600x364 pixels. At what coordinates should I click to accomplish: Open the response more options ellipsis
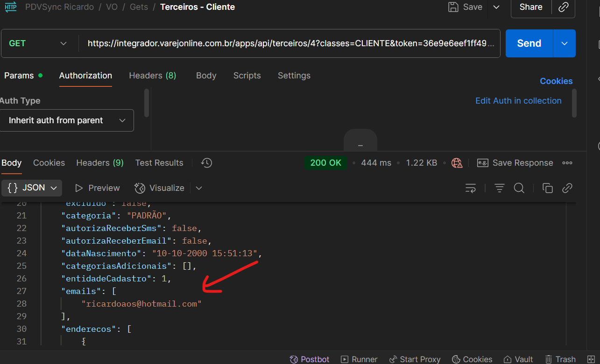point(567,163)
